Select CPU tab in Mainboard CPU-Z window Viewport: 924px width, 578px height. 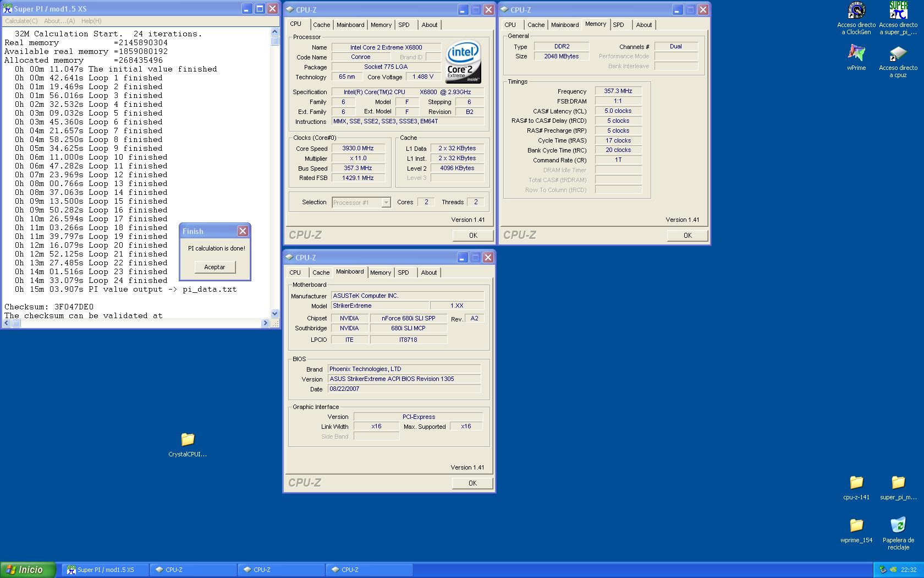click(295, 272)
